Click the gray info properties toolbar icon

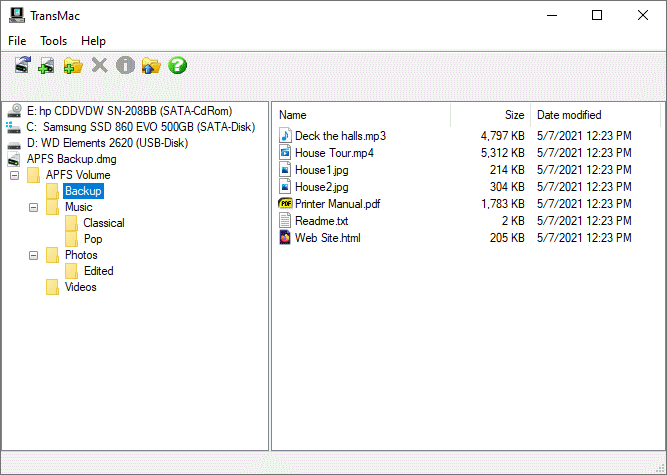click(x=125, y=66)
